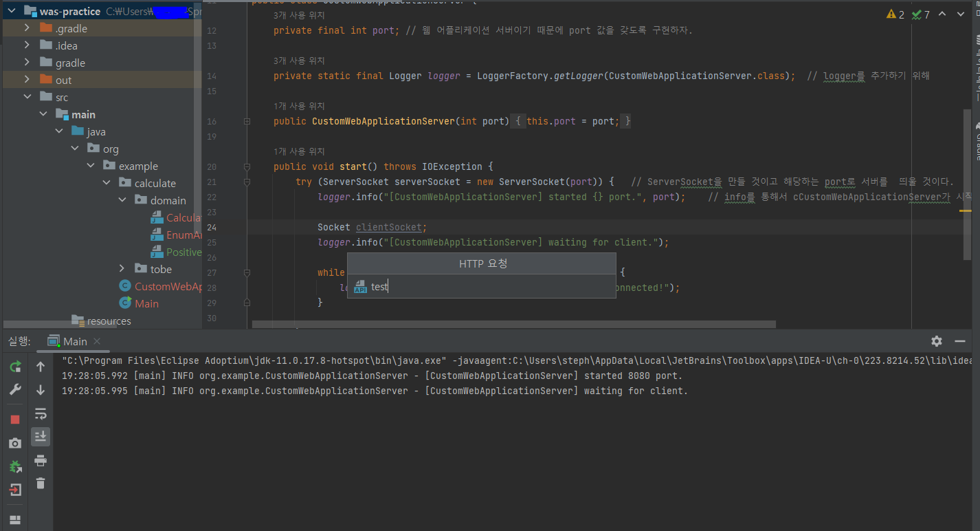Click the java.exe command line in console
Viewport: 980px width, 531px height.
pos(517,360)
